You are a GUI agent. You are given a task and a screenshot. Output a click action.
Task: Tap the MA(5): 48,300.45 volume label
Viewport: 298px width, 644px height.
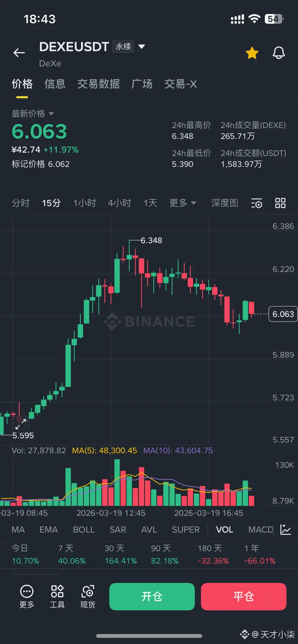point(104,450)
